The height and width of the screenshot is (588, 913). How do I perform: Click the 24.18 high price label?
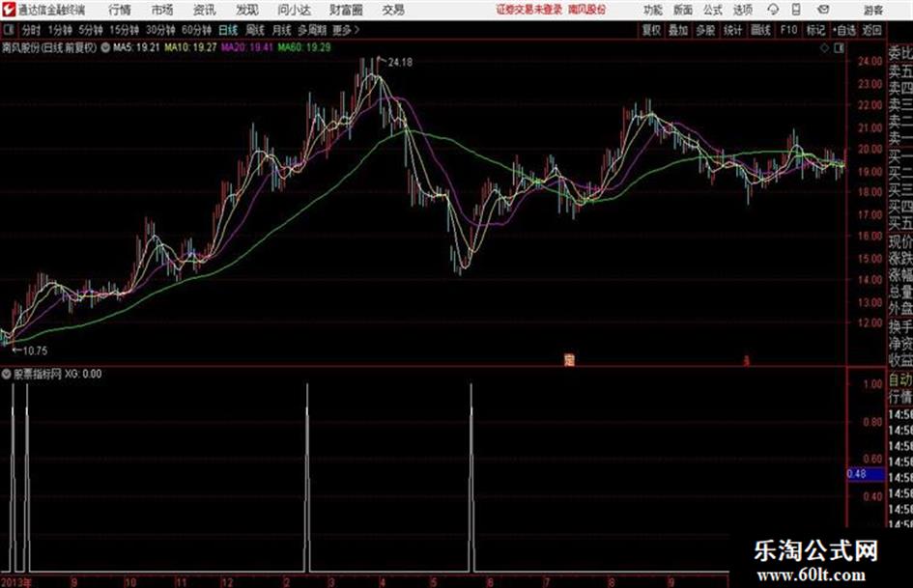point(399,63)
